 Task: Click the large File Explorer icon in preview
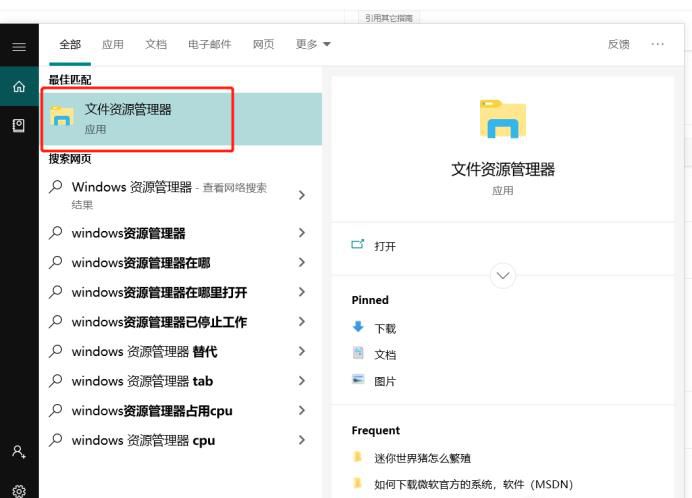tap(503, 119)
